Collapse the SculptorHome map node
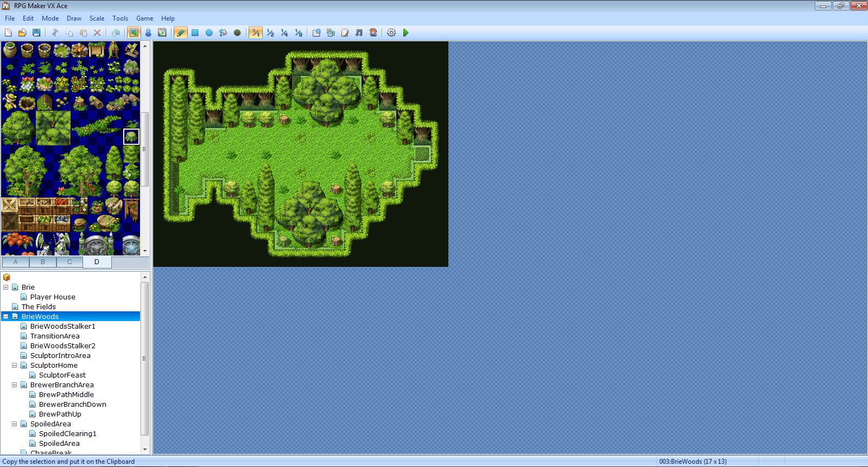This screenshot has height=467, width=868. point(15,365)
